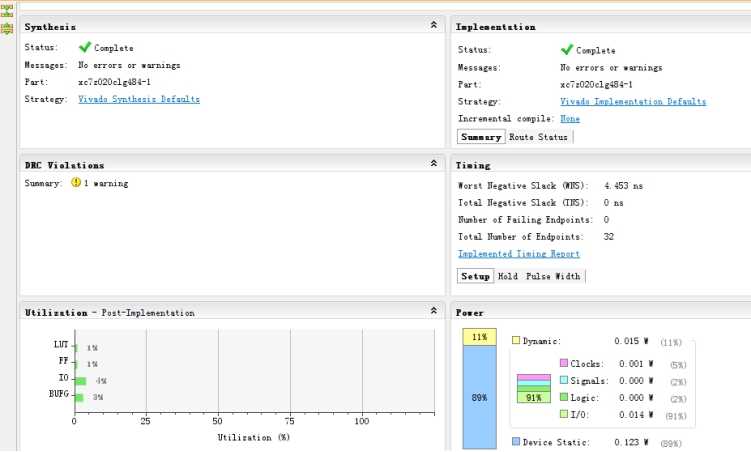Image resolution: width=751 pixels, height=452 pixels.
Task: Click the light green I/O legend swatch
Action: [x=564, y=414]
